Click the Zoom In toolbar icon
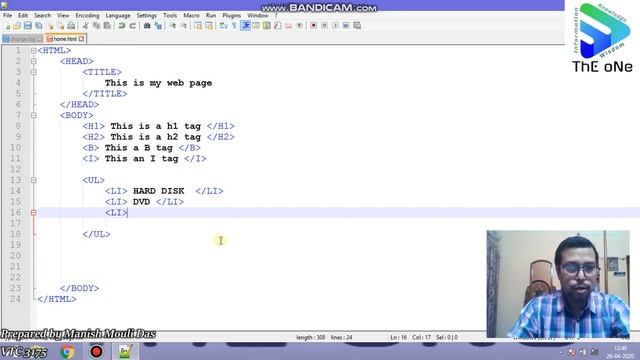This screenshot has width=640, height=360. (173, 26)
